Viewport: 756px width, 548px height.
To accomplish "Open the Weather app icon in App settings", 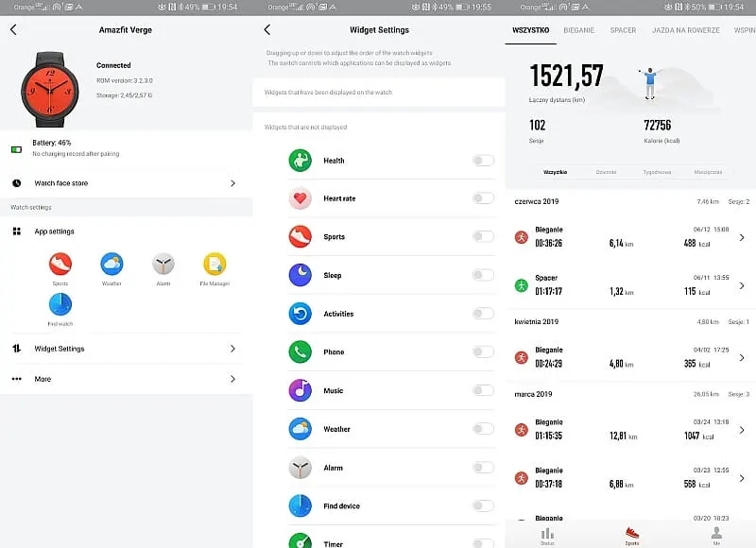I will 112,264.
